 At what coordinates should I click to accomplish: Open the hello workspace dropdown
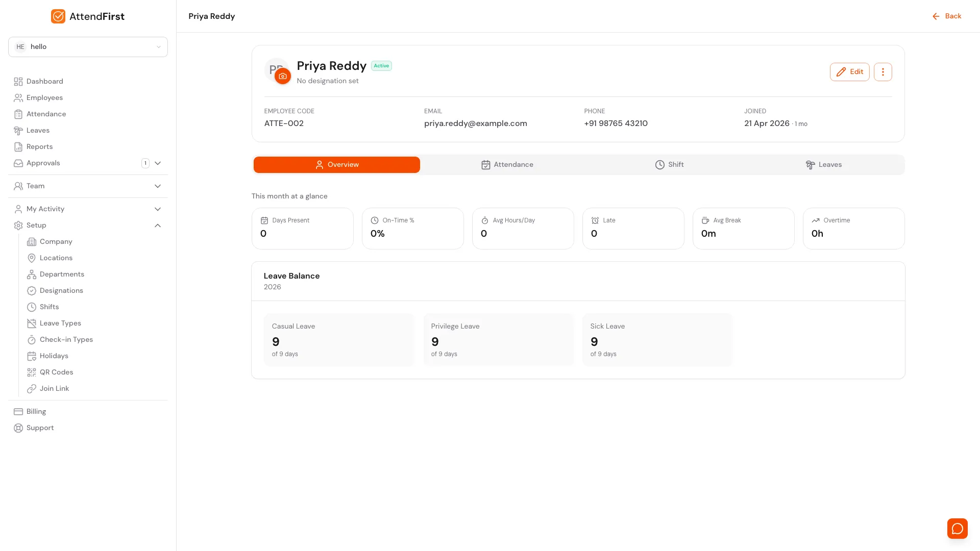click(88, 47)
